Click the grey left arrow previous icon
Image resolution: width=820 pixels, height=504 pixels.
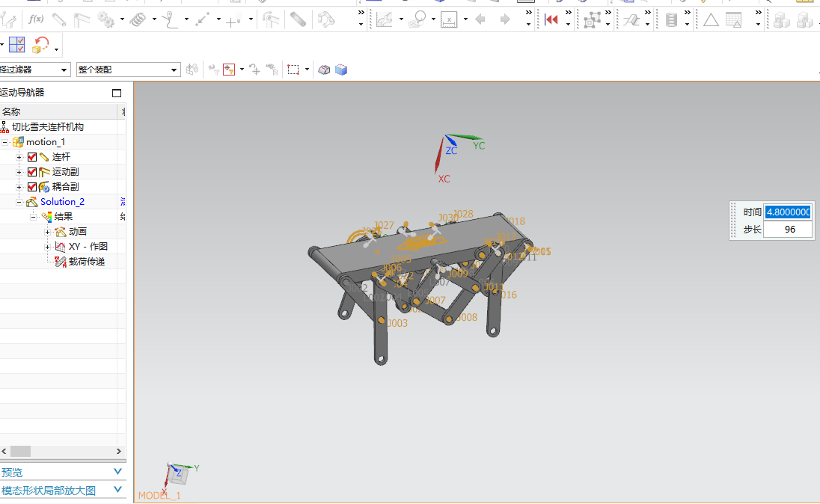pos(480,20)
